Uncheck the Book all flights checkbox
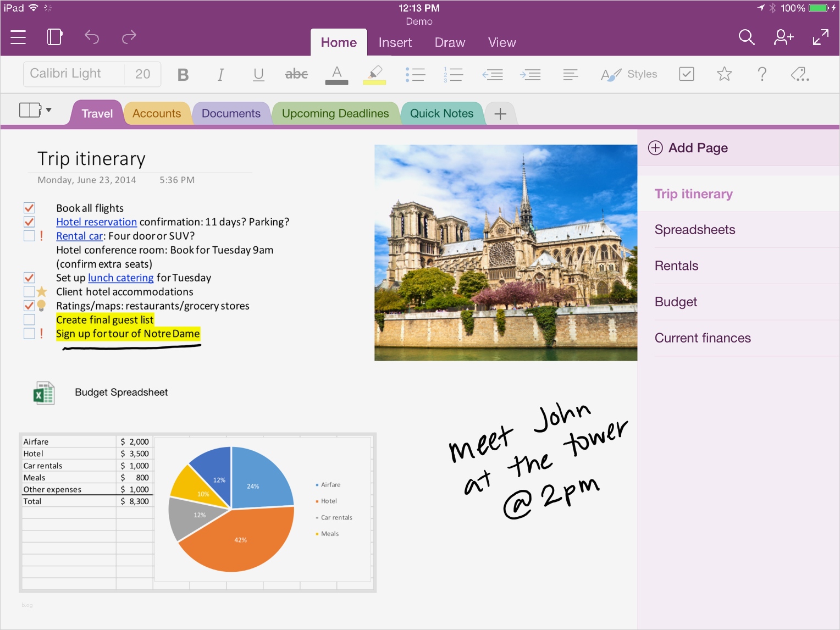840x630 pixels. 29,208
